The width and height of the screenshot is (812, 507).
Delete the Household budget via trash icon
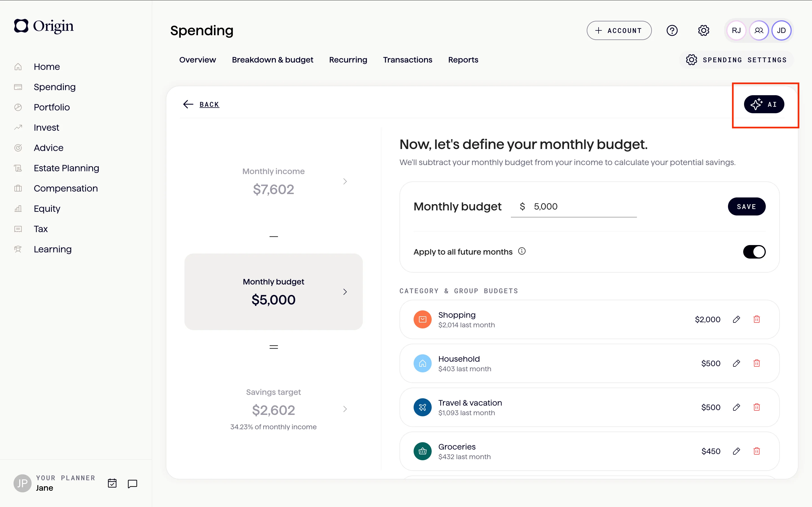tap(757, 363)
